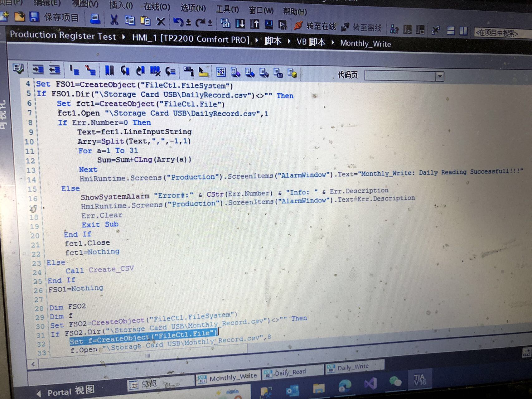
Task: Click the Paste clipboard icon
Action: [x=145, y=21]
